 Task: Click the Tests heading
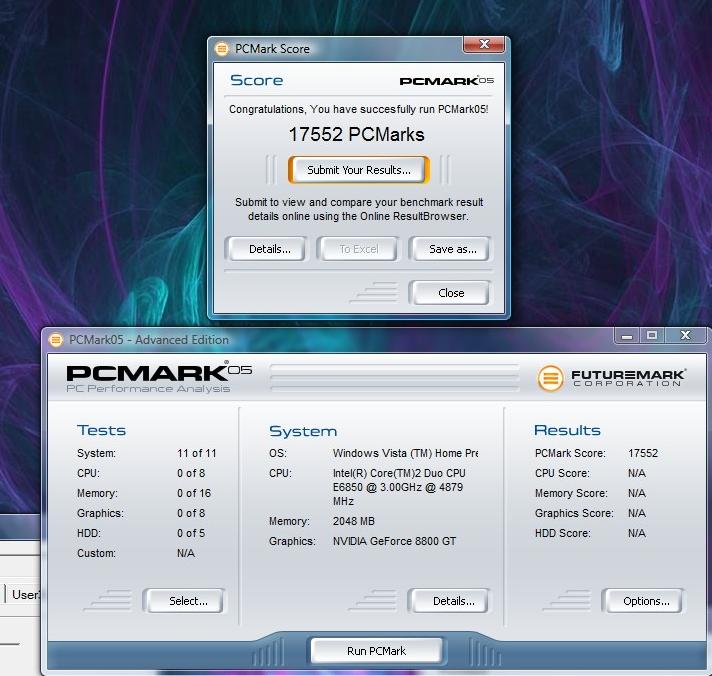point(101,430)
